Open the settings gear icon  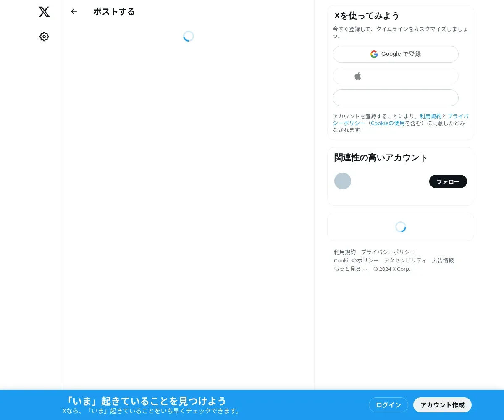[44, 37]
